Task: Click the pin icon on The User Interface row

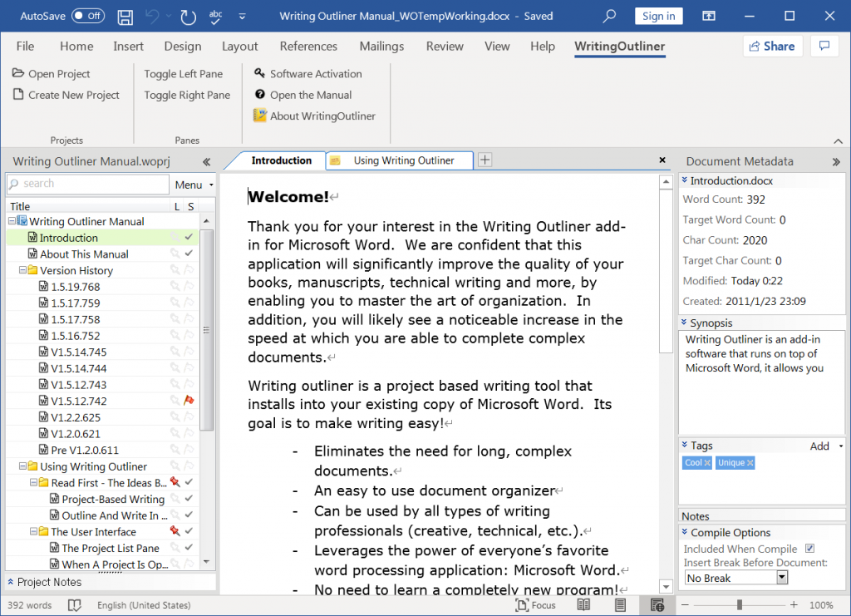Action: coord(175,531)
